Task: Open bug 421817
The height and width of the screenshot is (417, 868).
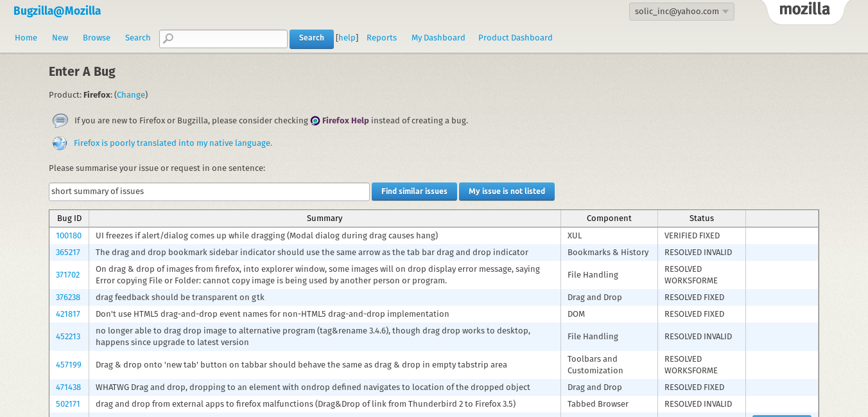Action: (x=68, y=314)
